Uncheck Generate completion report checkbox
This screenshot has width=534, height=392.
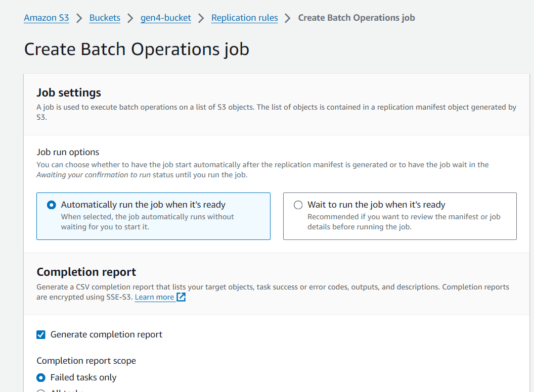point(41,335)
